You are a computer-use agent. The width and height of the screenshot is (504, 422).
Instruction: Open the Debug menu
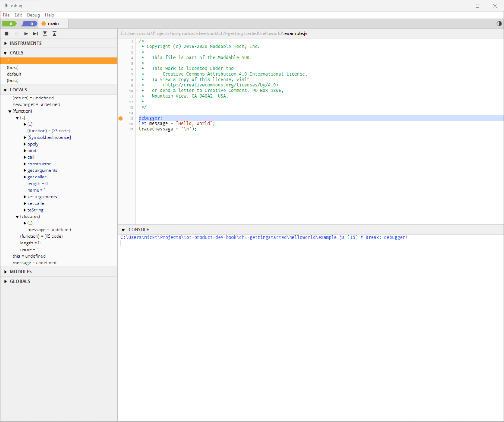pos(33,15)
